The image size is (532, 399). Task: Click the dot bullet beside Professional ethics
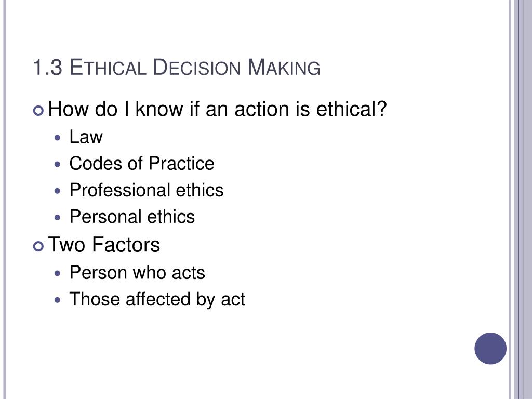coord(58,191)
